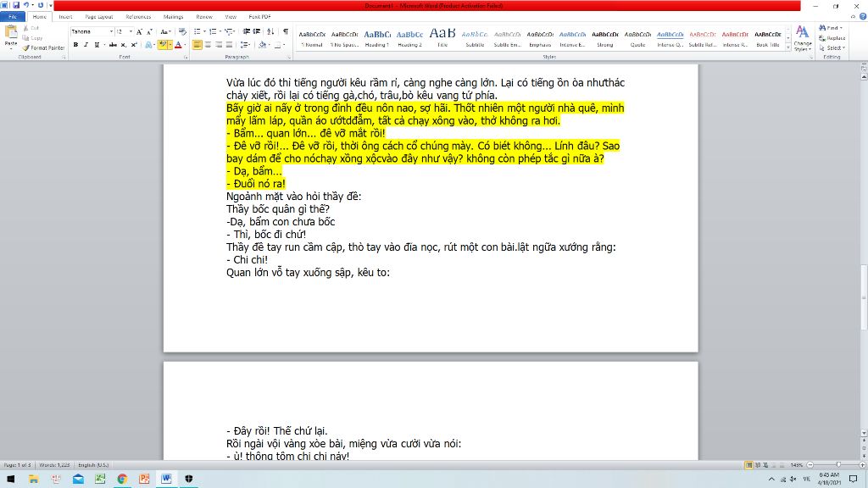Apply red font color
This screenshot has height=488, width=868.
[178, 45]
